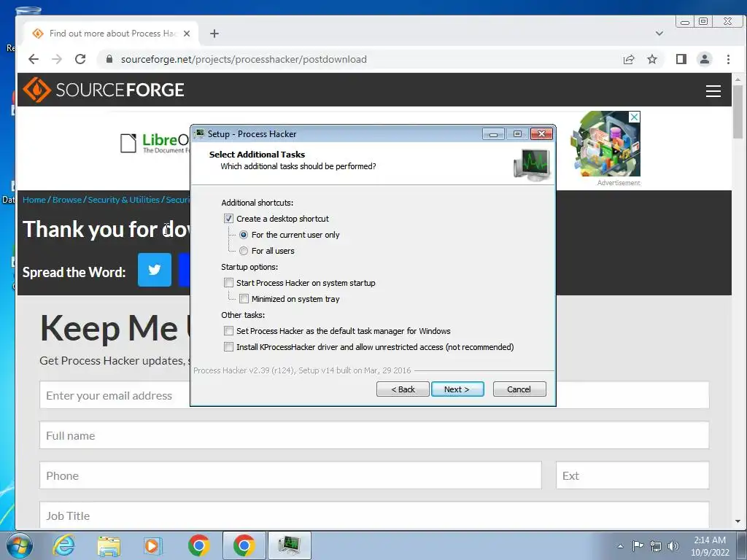Close the advertisement with X icon
This screenshot has height=560, width=747.
[x=634, y=117]
